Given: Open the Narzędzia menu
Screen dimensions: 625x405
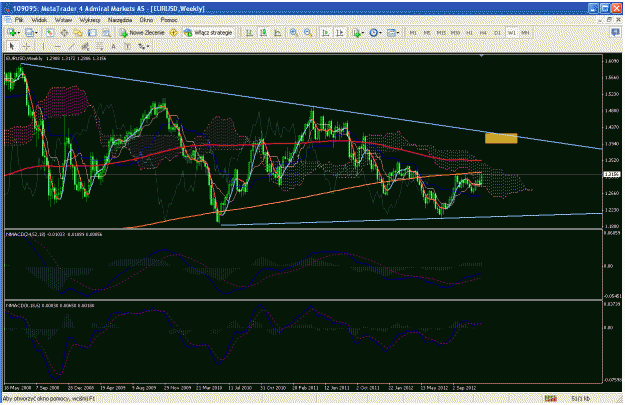Looking at the screenshot, I should (120, 20).
